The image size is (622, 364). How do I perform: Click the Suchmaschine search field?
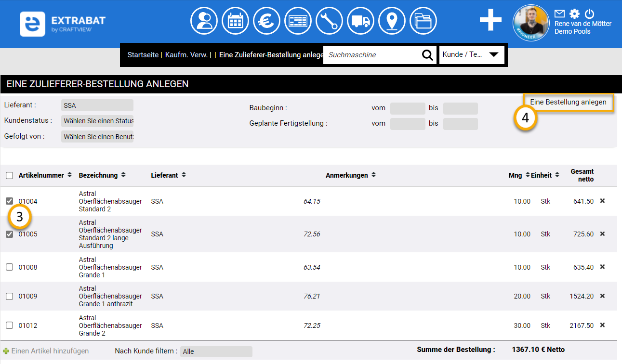tap(371, 55)
